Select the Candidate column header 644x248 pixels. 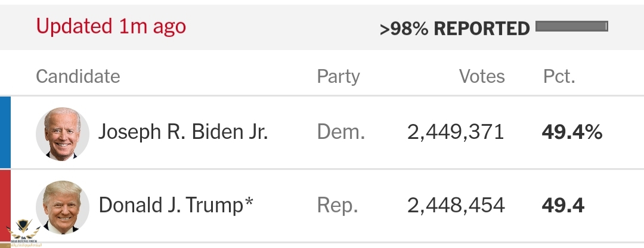[78, 76]
